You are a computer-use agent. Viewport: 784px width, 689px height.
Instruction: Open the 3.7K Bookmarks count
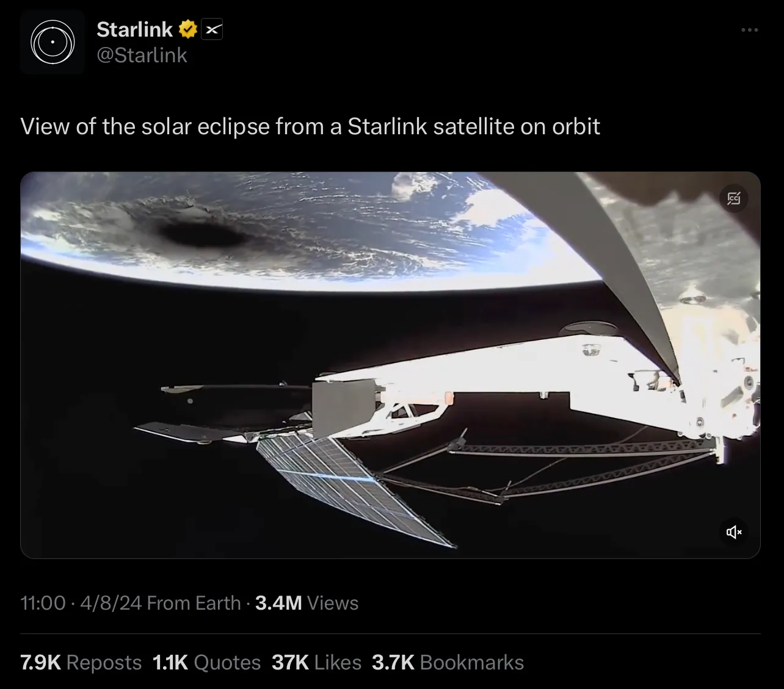tap(448, 662)
